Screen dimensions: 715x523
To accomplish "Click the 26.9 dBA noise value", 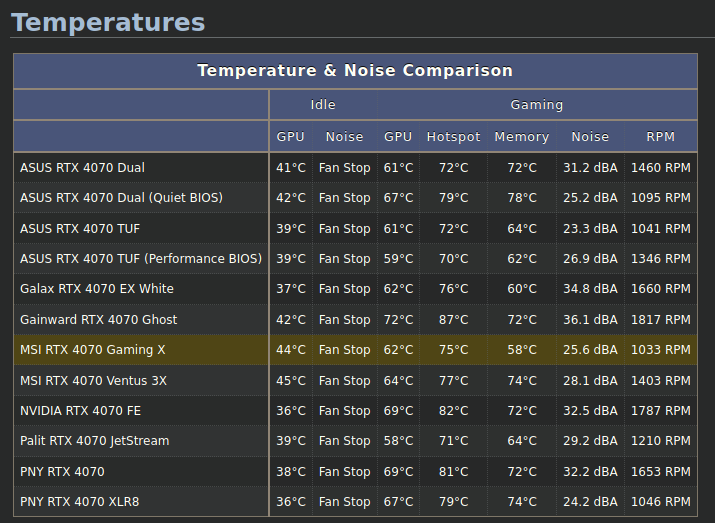I will 590,259.
